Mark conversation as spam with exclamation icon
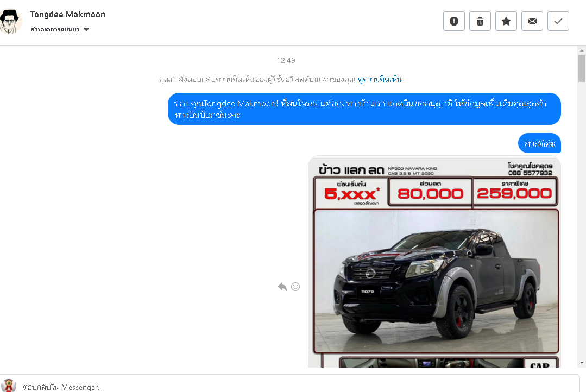 tap(453, 21)
